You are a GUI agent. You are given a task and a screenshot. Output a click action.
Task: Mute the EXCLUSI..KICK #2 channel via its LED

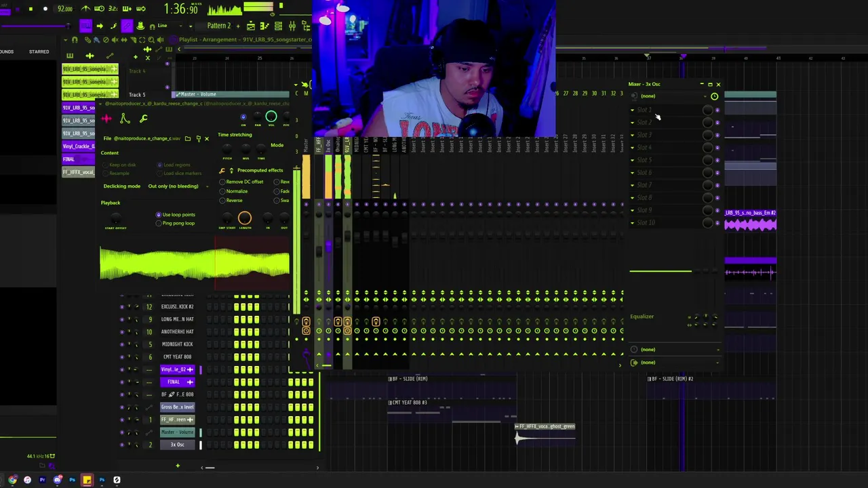coord(122,307)
